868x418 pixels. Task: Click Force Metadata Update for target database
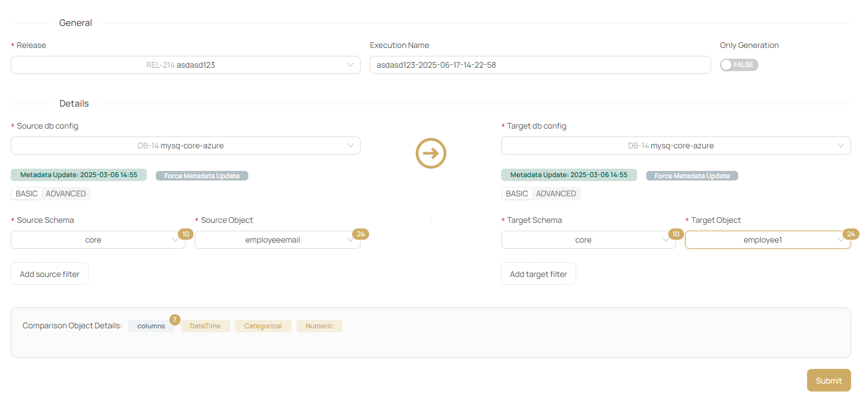point(692,175)
